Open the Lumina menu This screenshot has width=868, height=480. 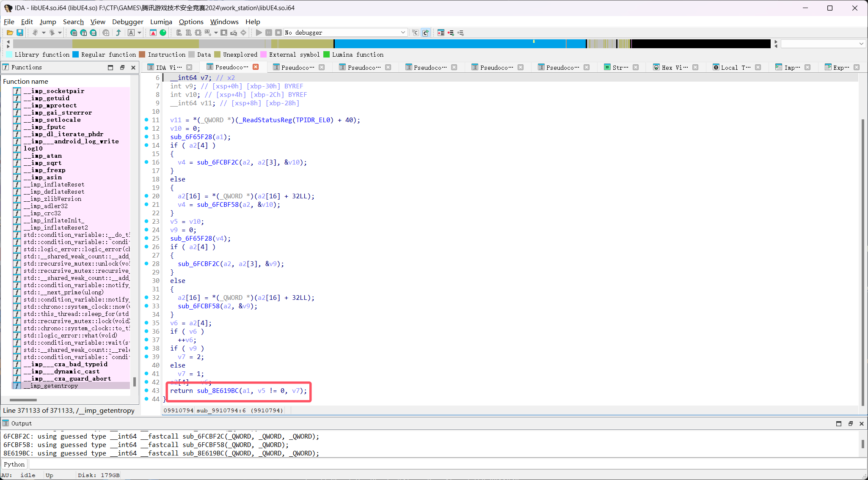click(161, 22)
